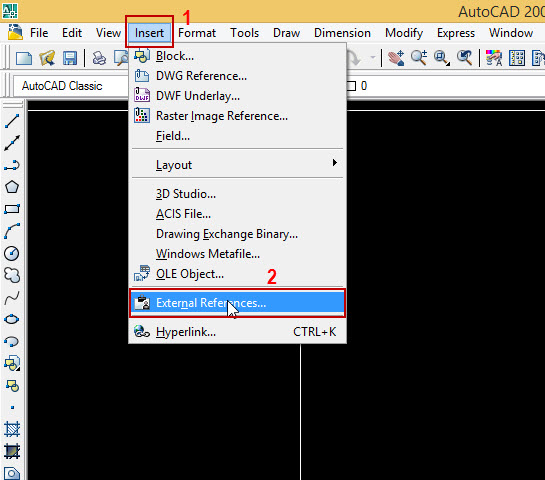Screen dimensions: 545x480
Task: Select the Region tool
Action: click(x=12, y=473)
